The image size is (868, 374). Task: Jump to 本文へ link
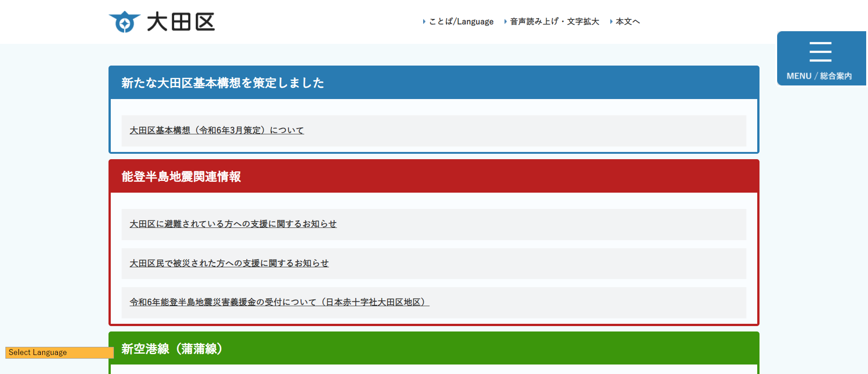627,21
